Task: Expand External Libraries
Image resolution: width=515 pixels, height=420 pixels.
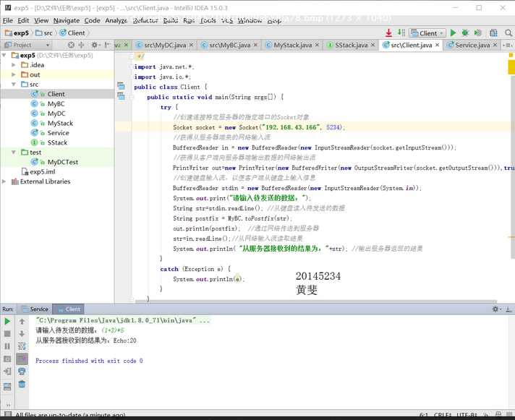Action: (4, 181)
